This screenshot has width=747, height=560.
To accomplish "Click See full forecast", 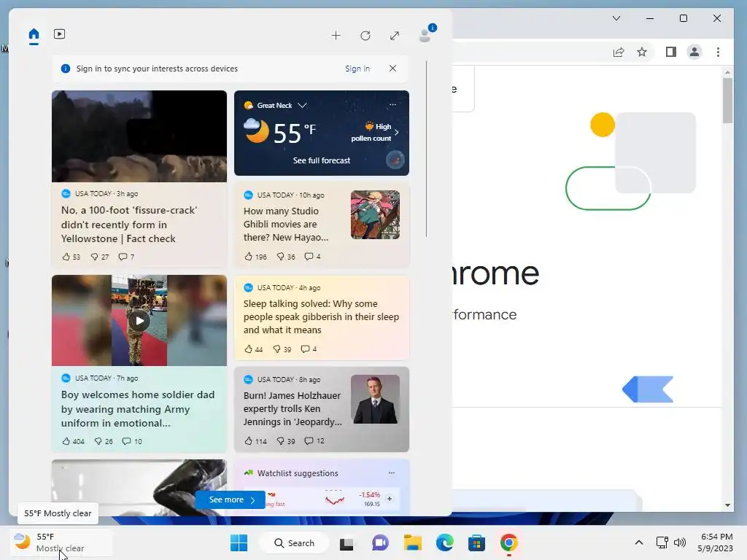I will pos(322,160).
